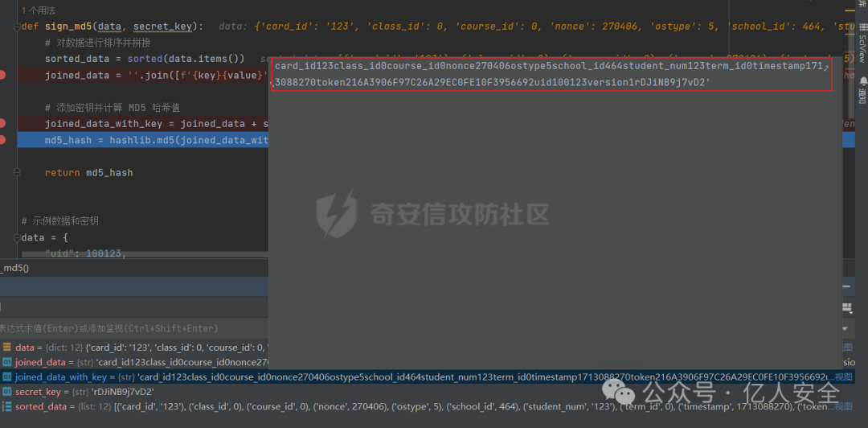The height and width of the screenshot is (428, 868).
Task: Click '视图' link for joined_data_with_key
Action: [843, 377]
